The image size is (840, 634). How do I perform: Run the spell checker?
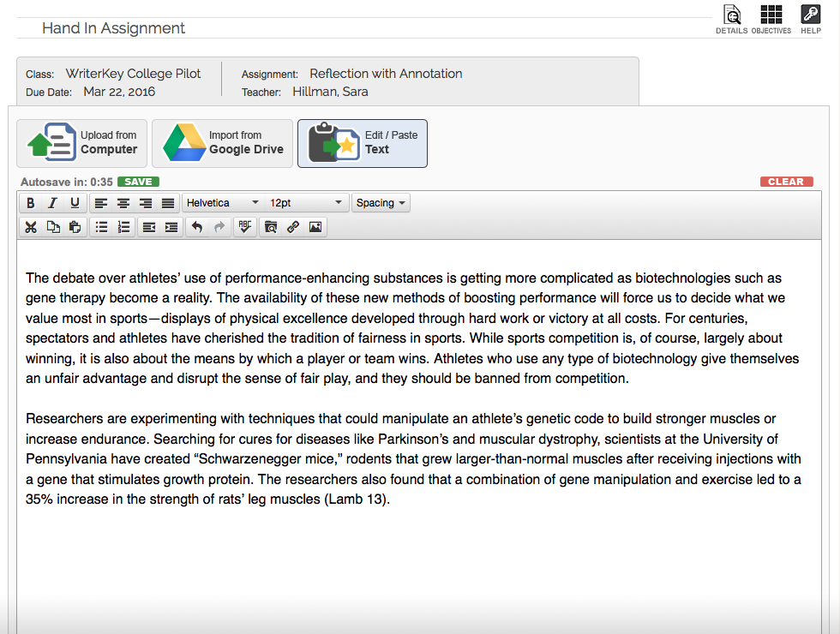pyautogui.click(x=245, y=227)
